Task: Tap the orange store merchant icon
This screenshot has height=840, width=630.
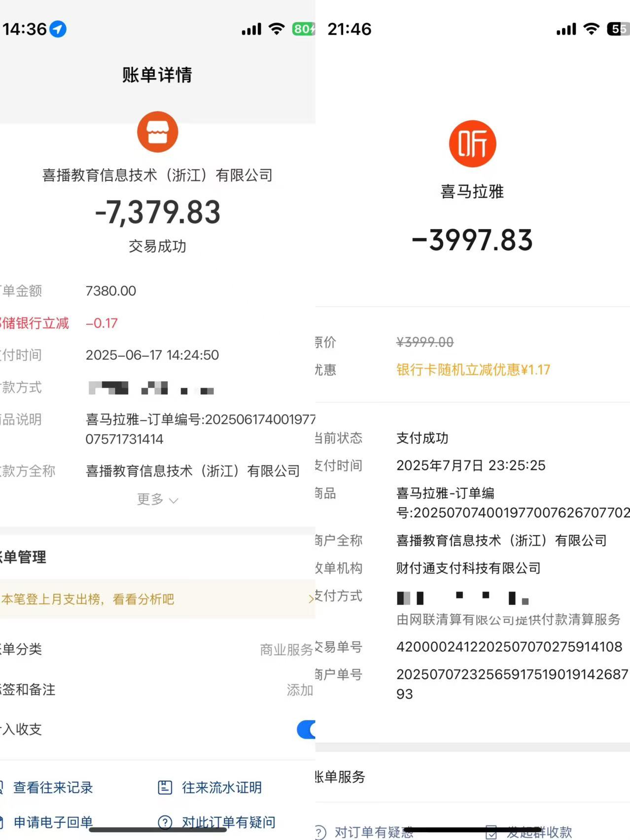Action: 157,132
